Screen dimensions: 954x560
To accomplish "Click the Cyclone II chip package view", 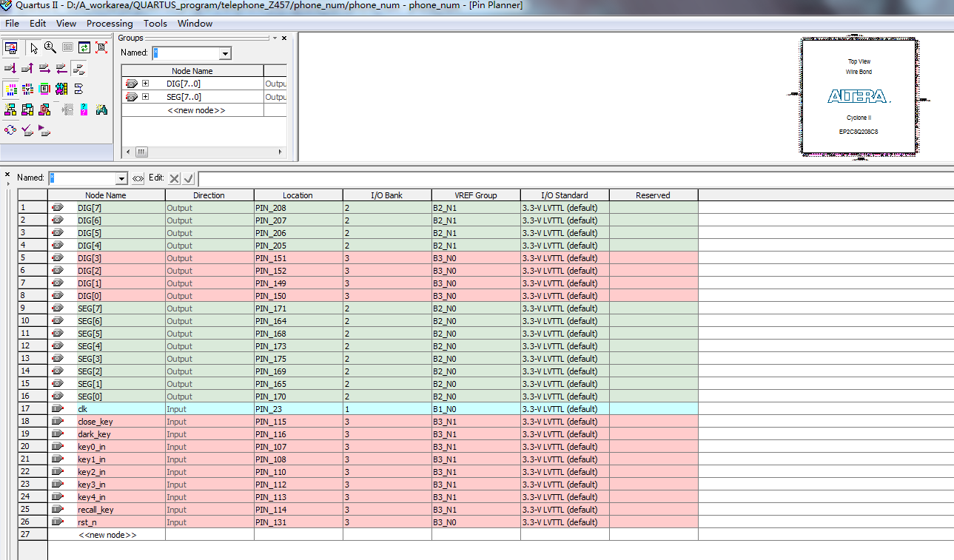I will click(x=858, y=96).
